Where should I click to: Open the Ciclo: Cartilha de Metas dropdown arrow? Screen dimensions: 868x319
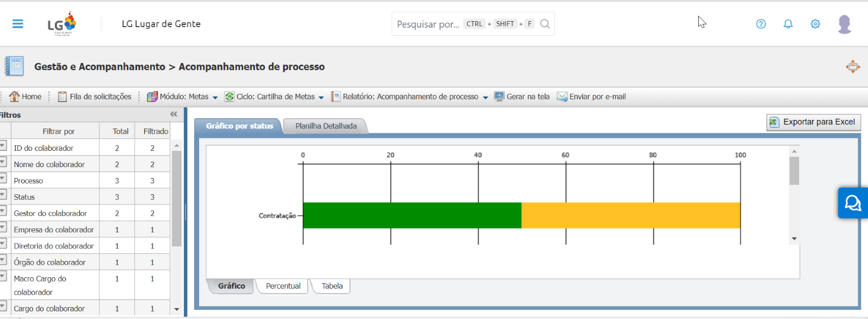coord(321,98)
